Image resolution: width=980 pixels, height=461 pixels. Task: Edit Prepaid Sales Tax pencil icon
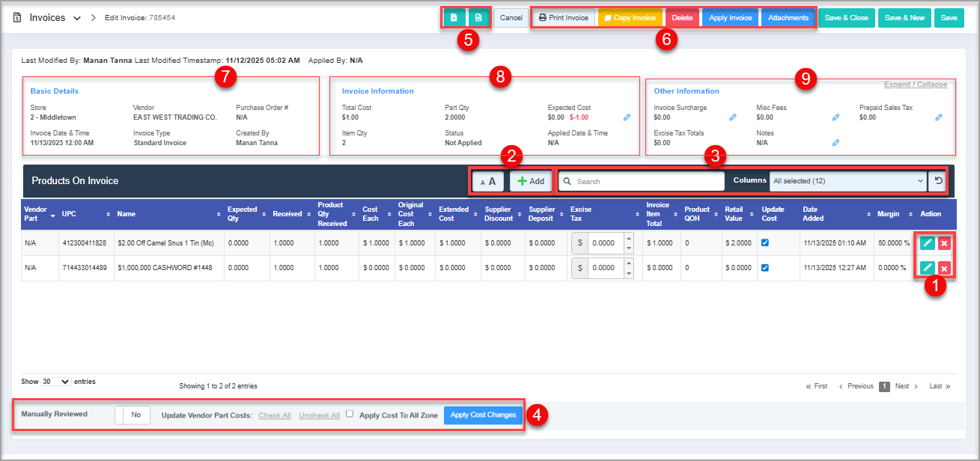(x=939, y=117)
